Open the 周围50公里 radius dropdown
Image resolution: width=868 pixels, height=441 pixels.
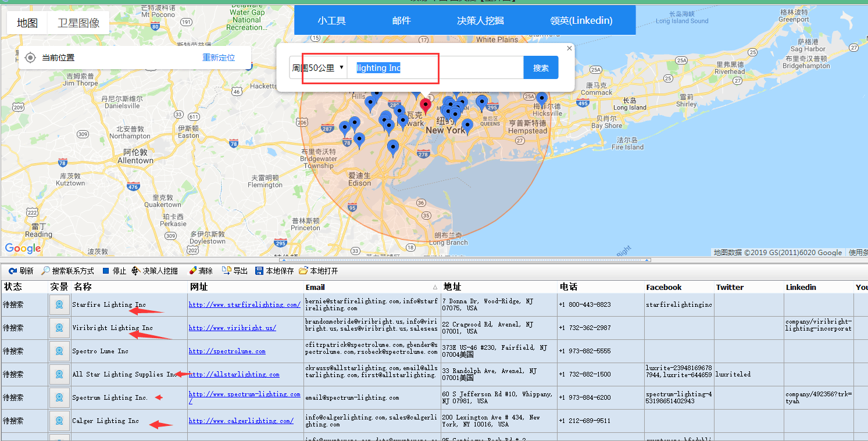point(319,67)
